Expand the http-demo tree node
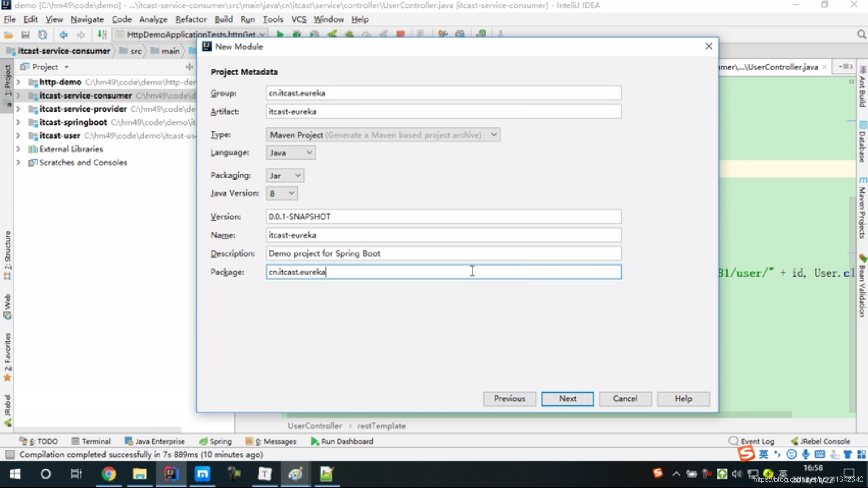Image resolution: width=868 pixels, height=488 pixels. point(18,82)
